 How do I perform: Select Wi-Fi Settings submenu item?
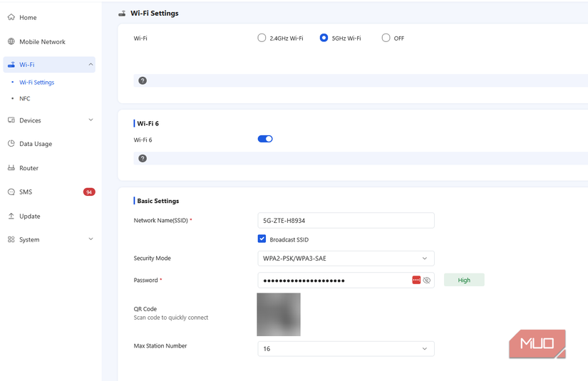click(37, 83)
